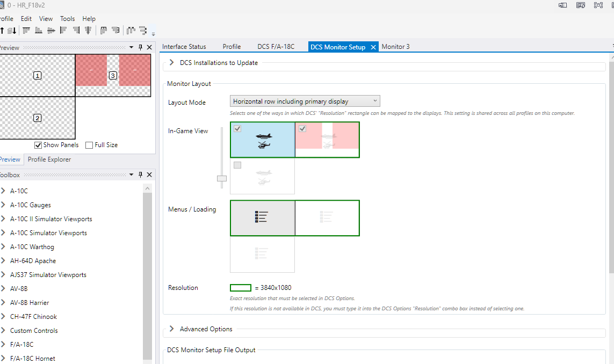Screen dimensions: 614x364
Task: Select monitor 3 in the Preview
Action: click(x=113, y=76)
